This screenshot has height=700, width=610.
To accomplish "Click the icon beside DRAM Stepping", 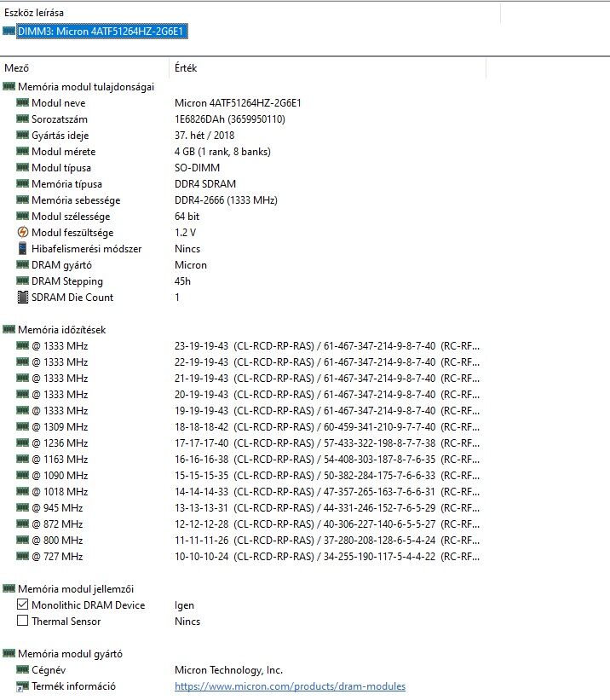I will click(23, 281).
